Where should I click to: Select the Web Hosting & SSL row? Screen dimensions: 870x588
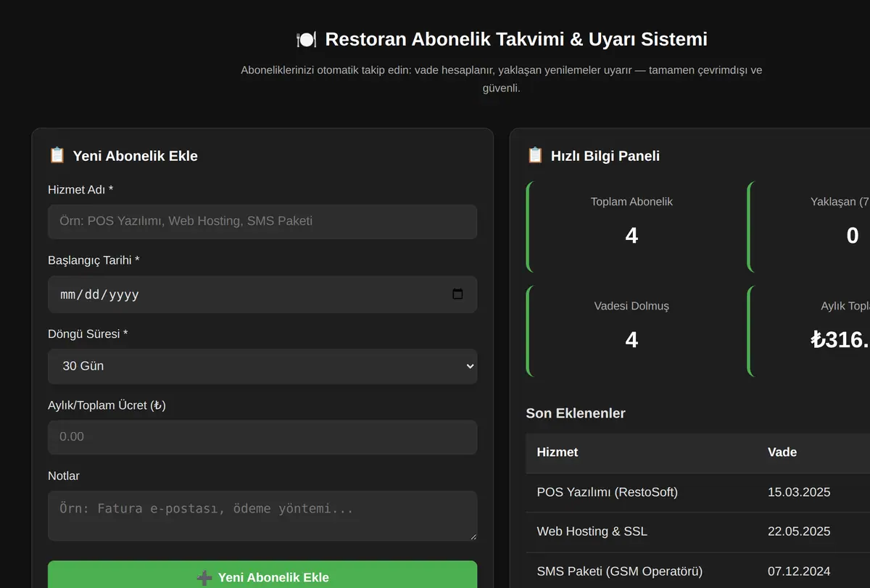[x=698, y=531]
